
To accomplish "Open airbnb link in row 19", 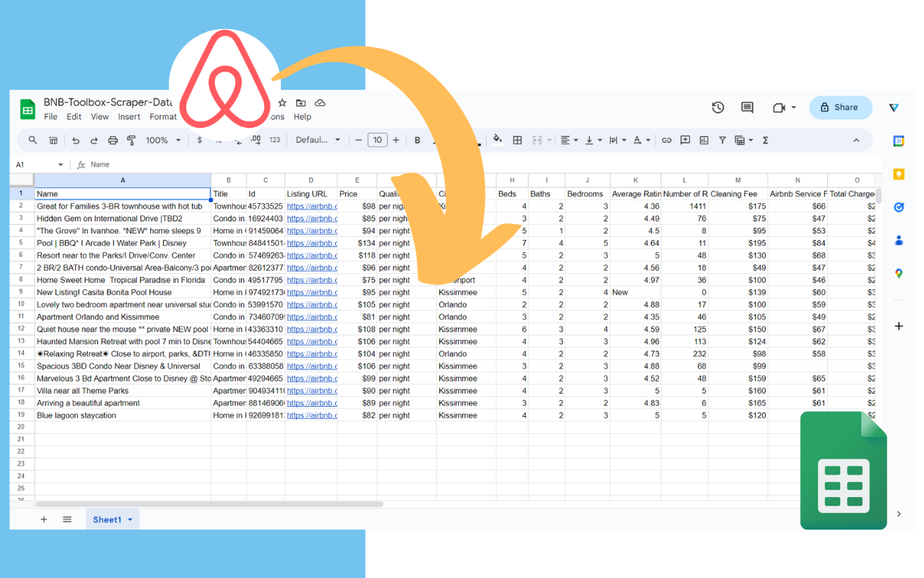I will tap(311, 415).
